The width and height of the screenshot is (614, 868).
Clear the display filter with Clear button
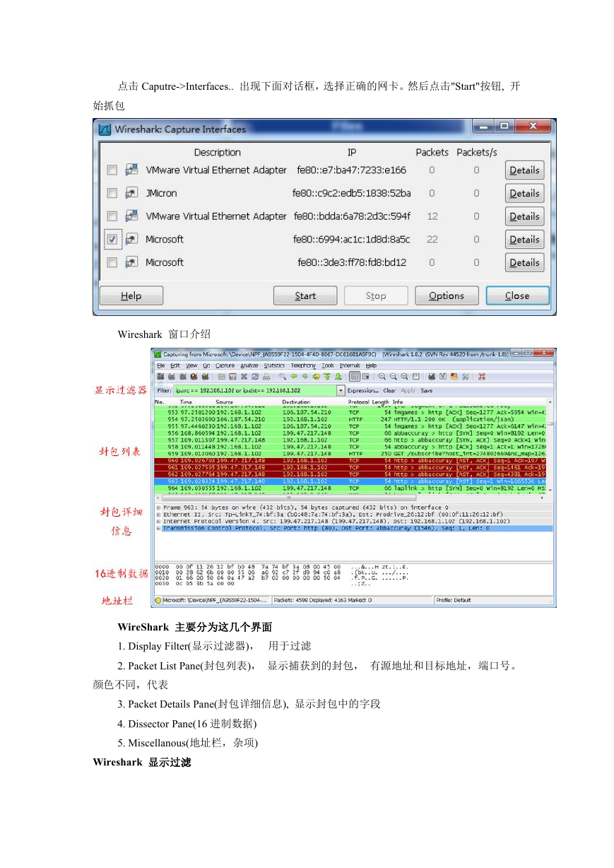pos(389,390)
